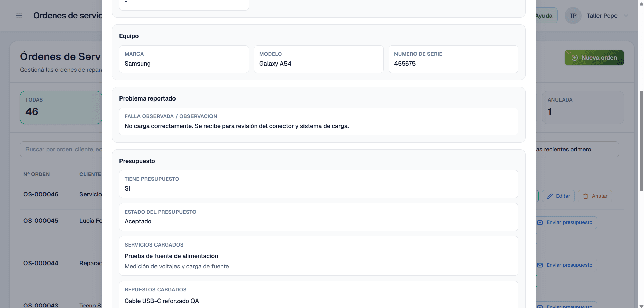Viewport: 644px width, 308px height.
Task: Click the CLIENTE column header
Action: (x=90, y=174)
